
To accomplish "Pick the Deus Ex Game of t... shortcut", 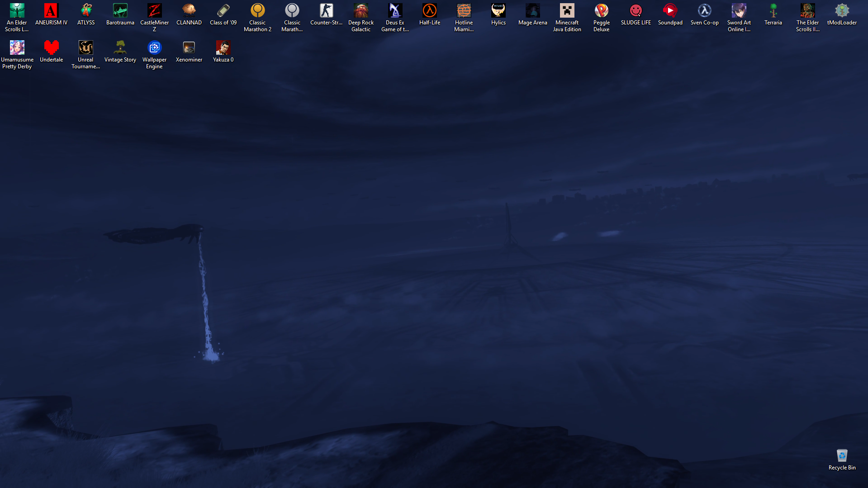I will 395,18.
